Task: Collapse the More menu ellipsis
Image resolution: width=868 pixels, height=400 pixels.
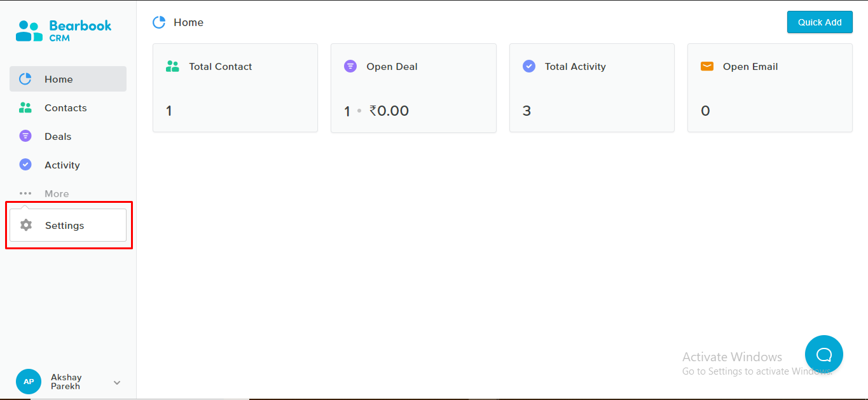Action: pyautogui.click(x=25, y=193)
